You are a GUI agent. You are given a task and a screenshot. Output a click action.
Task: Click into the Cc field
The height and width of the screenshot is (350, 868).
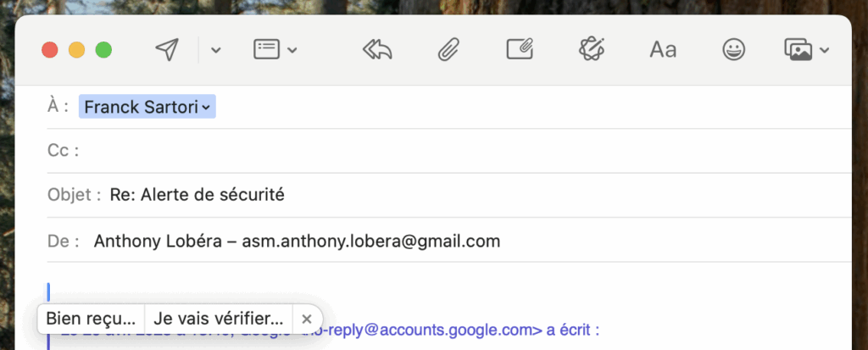click(465, 151)
